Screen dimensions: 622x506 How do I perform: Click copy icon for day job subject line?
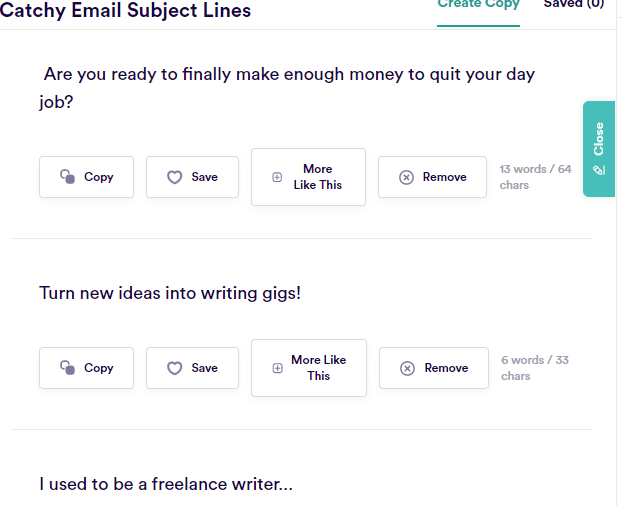pyautogui.click(x=67, y=177)
